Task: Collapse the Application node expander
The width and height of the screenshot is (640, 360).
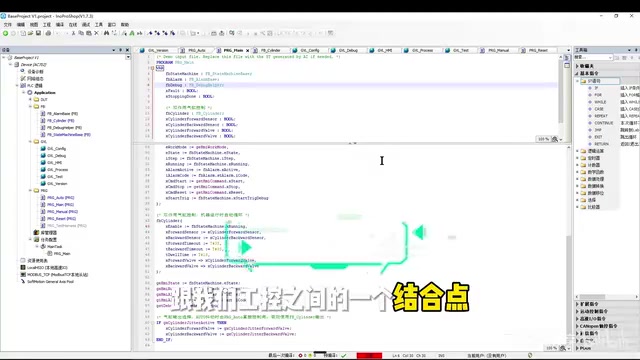Action: [24, 93]
